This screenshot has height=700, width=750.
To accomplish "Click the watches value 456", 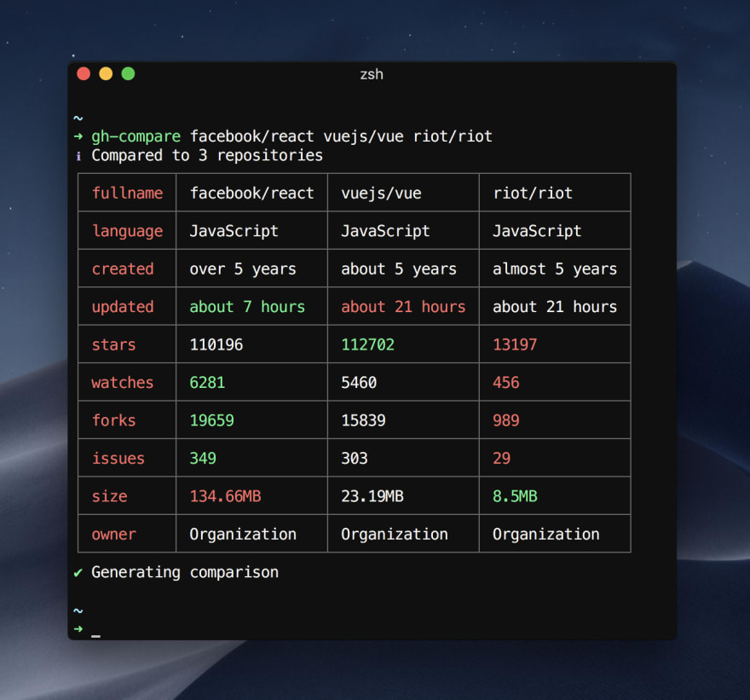I will (506, 382).
